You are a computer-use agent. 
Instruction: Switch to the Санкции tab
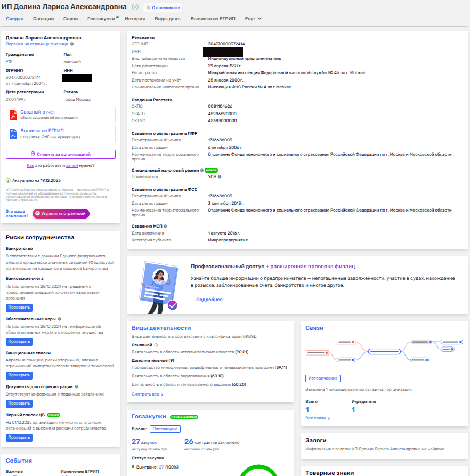point(43,19)
